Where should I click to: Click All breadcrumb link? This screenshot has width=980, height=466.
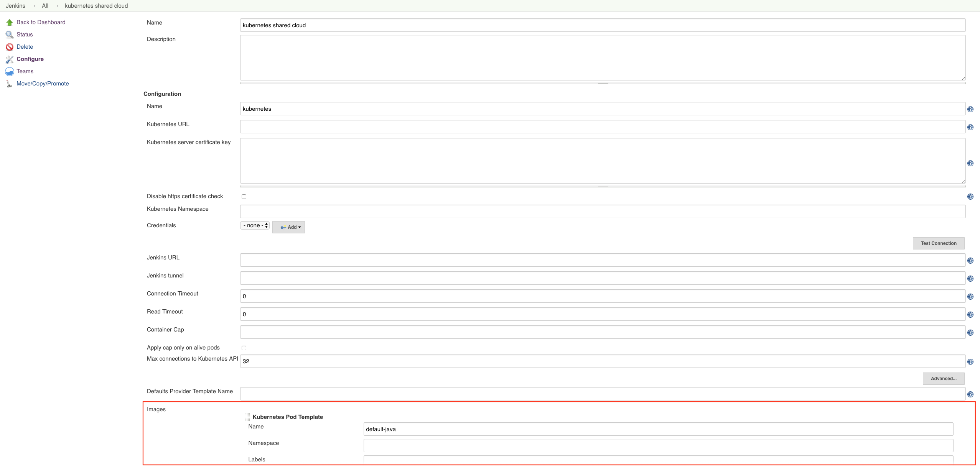(45, 6)
